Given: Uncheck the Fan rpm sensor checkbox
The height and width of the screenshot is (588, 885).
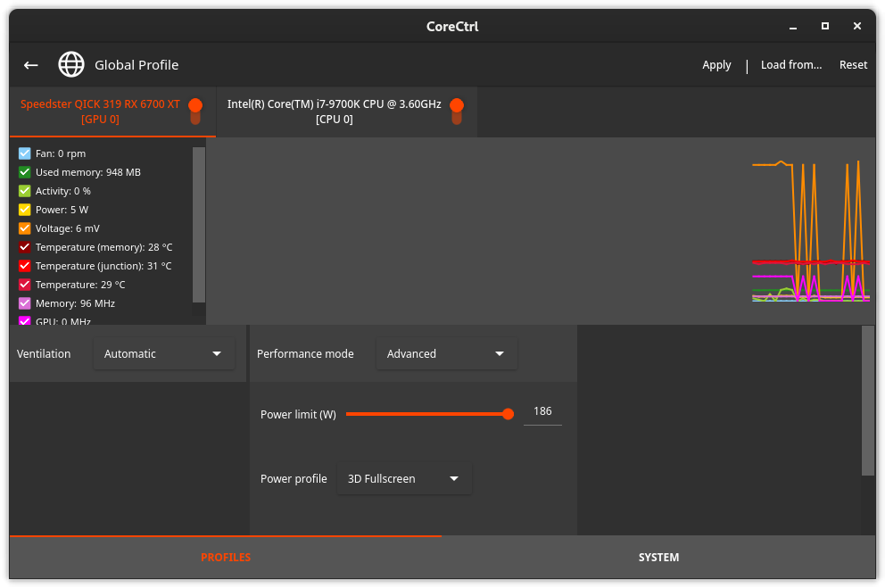Looking at the screenshot, I should pyautogui.click(x=24, y=153).
